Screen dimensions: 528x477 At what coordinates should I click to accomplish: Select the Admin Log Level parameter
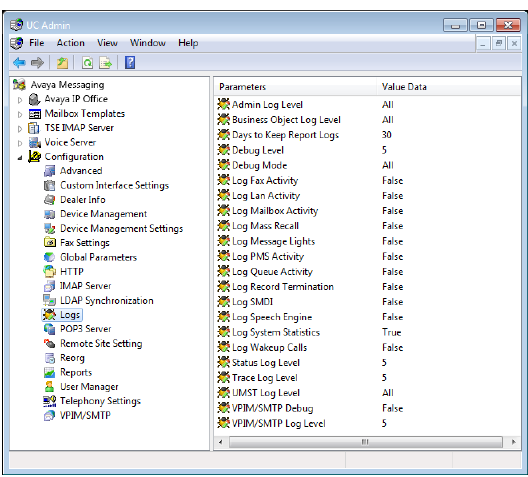(267, 105)
